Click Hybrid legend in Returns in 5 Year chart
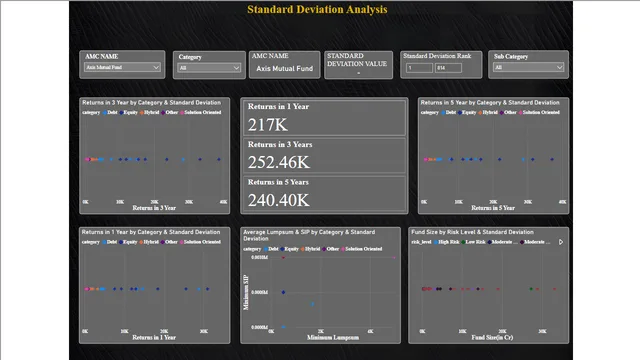This screenshot has width=640, height=360. (x=488, y=112)
